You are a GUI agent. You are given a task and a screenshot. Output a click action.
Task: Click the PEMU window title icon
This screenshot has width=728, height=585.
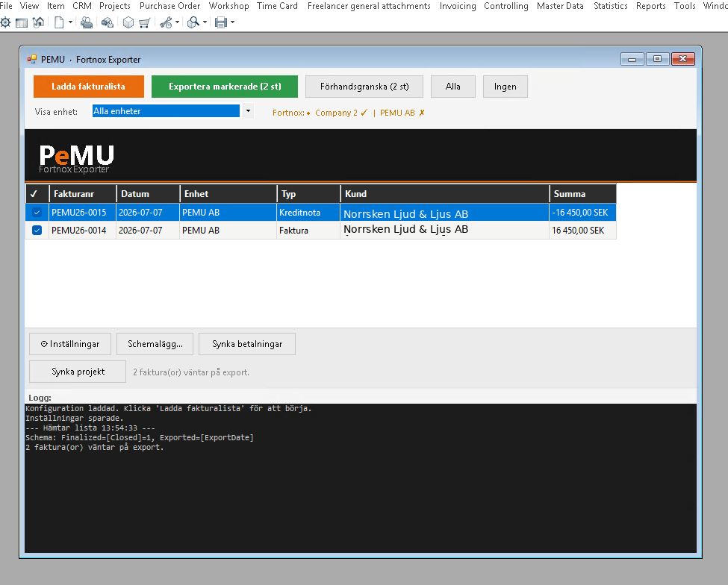pyautogui.click(x=32, y=59)
